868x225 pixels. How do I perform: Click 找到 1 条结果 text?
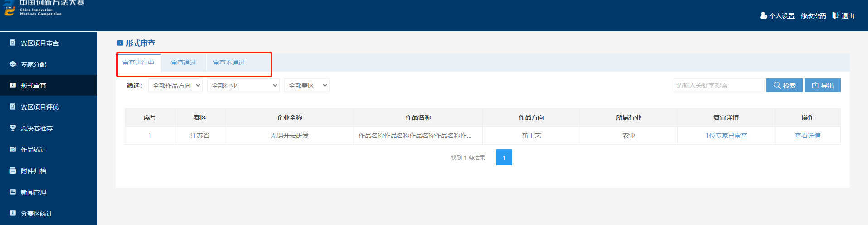[x=468, y=158]
